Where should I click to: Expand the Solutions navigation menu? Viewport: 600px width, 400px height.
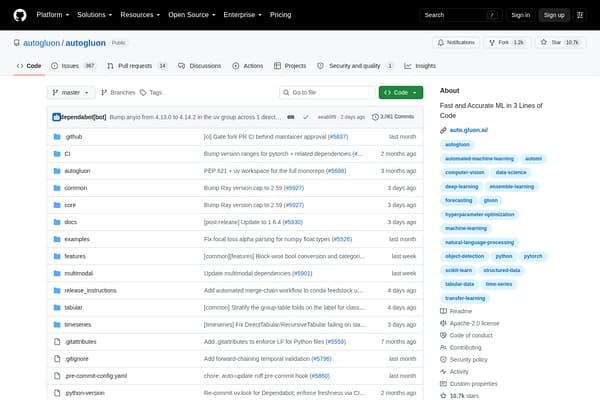[95, 15]
